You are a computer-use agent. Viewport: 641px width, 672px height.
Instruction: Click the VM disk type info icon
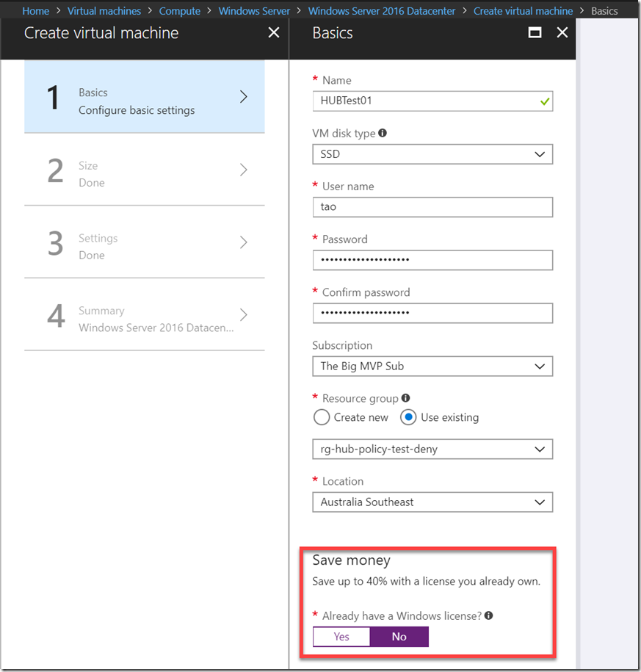[383, 133]
